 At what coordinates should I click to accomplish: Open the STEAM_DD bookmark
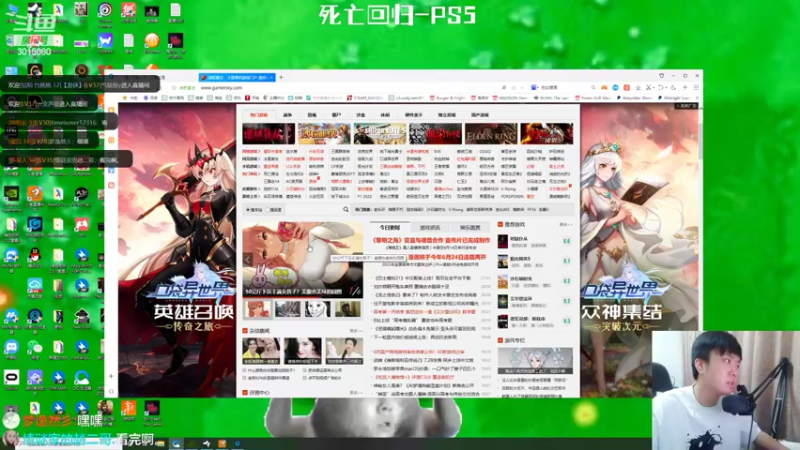(x=365, y=98)
